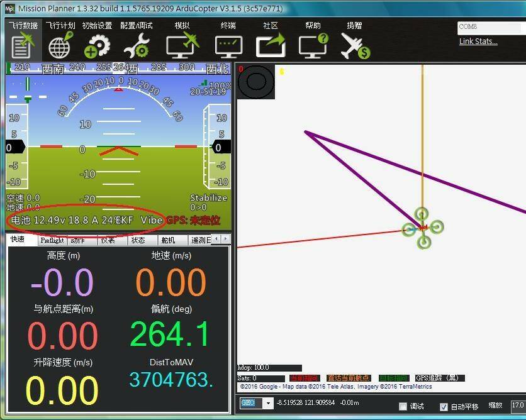Click the Vibe status label in HUD
Screen dimensions: 526x420
(152, 220)
